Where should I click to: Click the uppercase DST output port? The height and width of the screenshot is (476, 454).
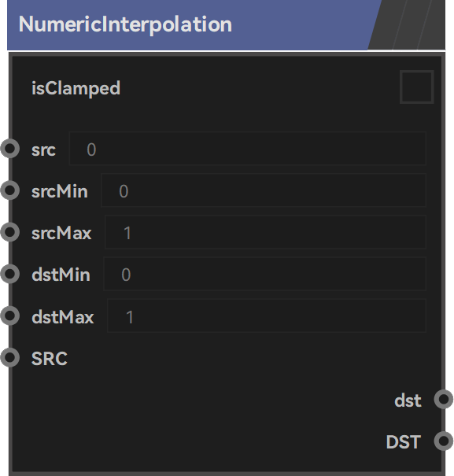444,441
